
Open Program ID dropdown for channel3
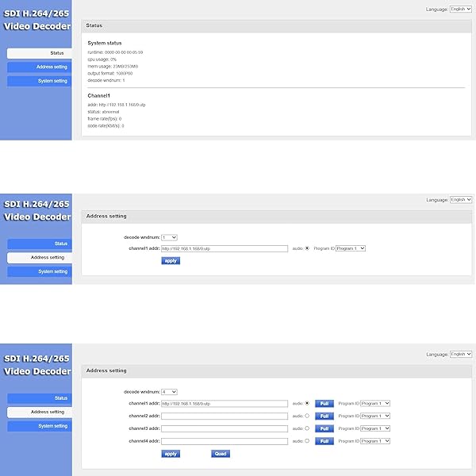click(x=375, y=428)
